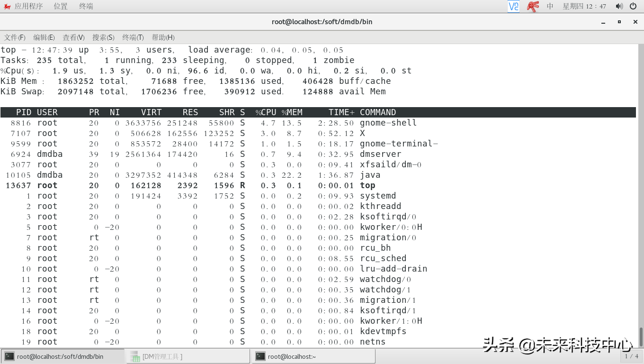Click the 1 zombie tasks entry
The height and width of the screenshot is (364, 644).
point(334,60)
